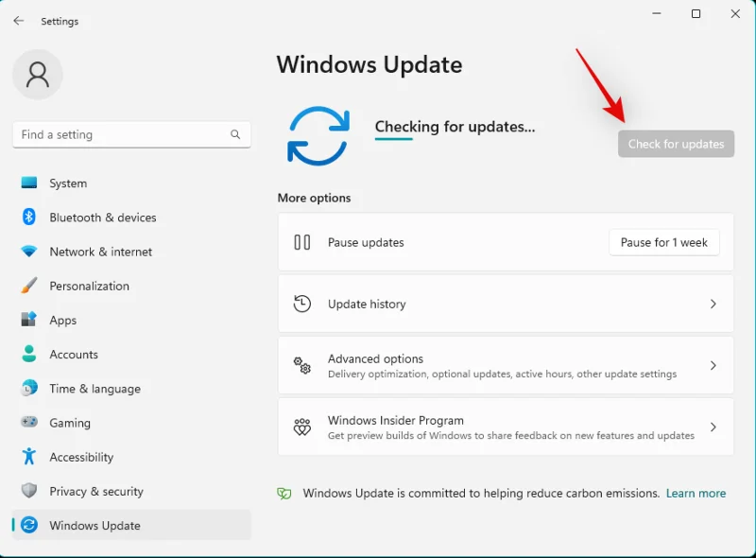The image size is (756, 558).
Task: Click the magnifier icon in the search box
Action: click(x=235, y=134)
